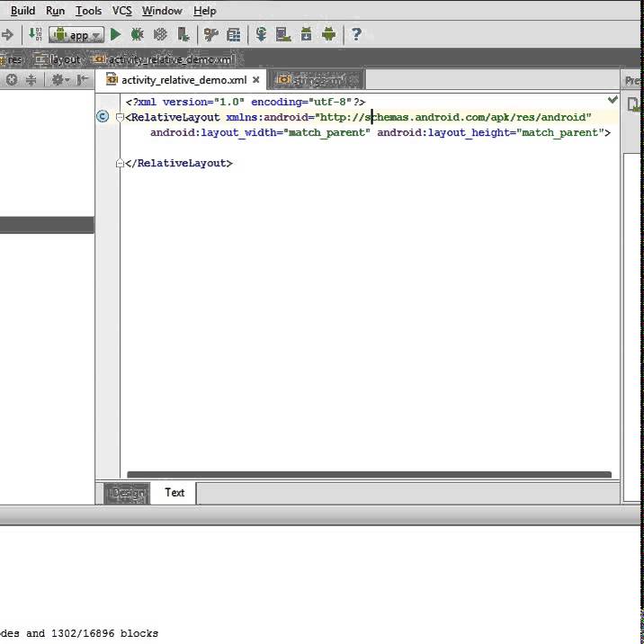This screenshot has width=644, height=644.
Task: Switch to the Text view tab
Action: 174,493
